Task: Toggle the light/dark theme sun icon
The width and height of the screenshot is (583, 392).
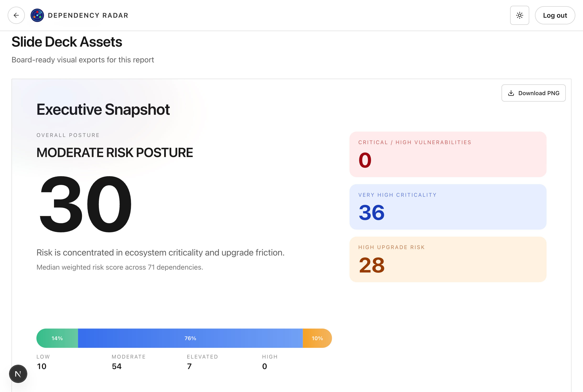Action: coord(519,16)
